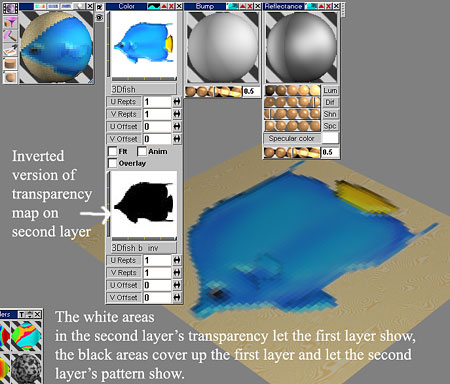Click the red X in Reflectance panel header
The image size is (450, 384).
pyautogui.click(x=329, y=6)
